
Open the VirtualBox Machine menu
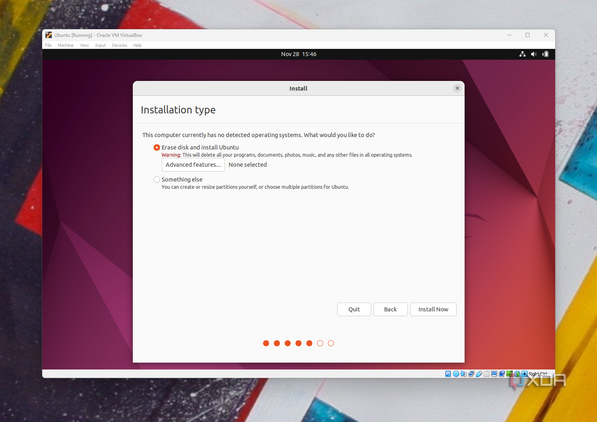click(x=65, y=45)
